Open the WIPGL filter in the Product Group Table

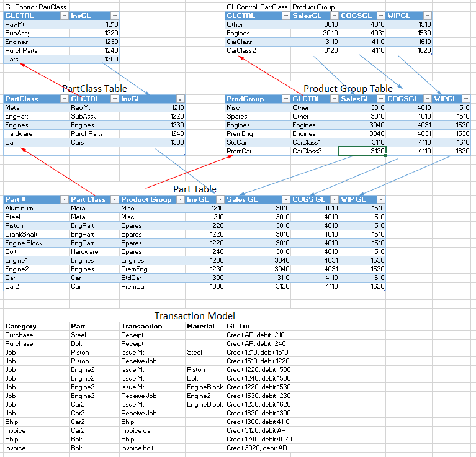click(x=466, y=99)
